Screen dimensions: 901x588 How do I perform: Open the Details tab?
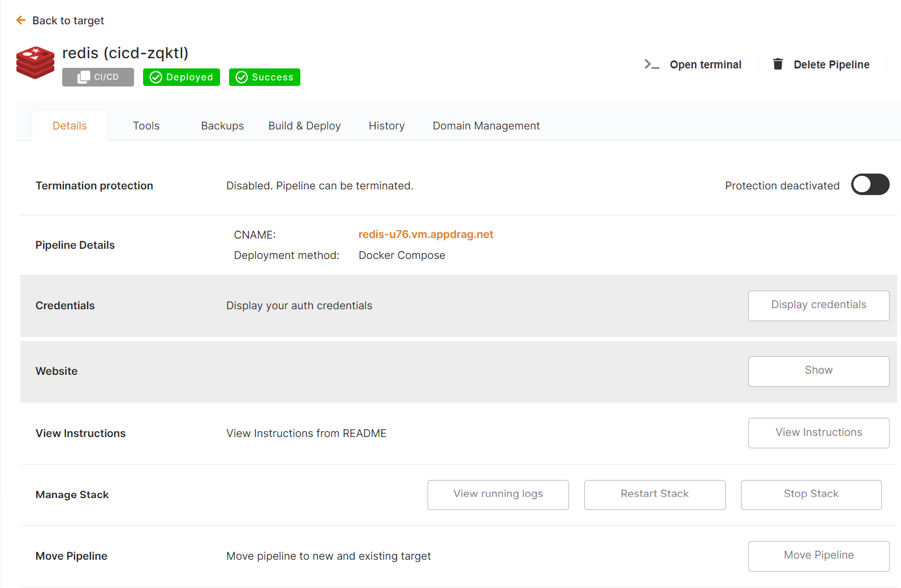tap(70, 126)
